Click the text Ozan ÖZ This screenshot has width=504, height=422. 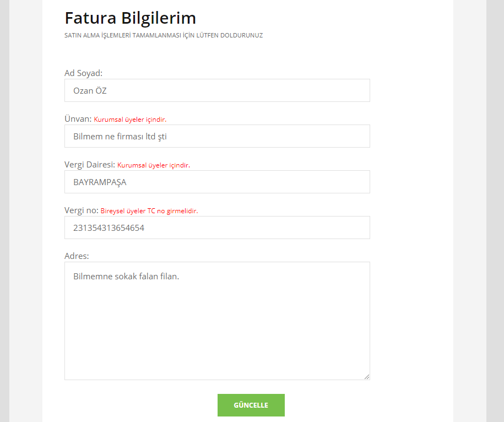90,90
